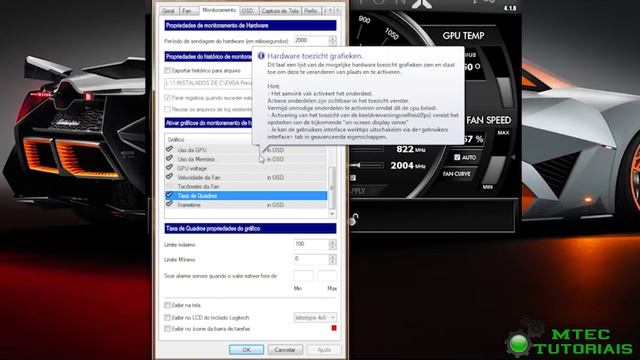Select the Monitoramento tab
The image size is (640, 360).
click(x=219, y=10)
